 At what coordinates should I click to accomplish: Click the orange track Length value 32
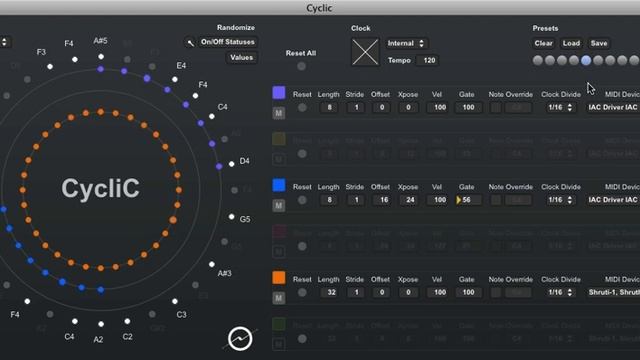329,293
